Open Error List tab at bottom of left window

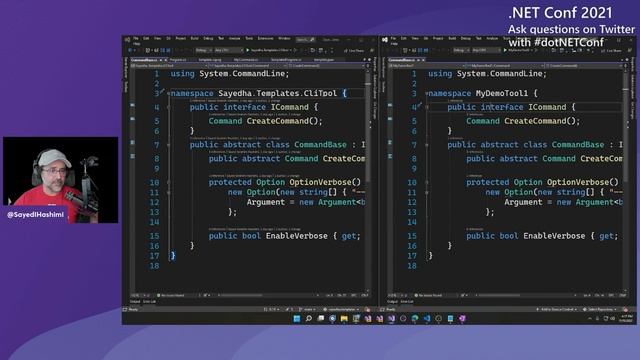click(149, 302)
